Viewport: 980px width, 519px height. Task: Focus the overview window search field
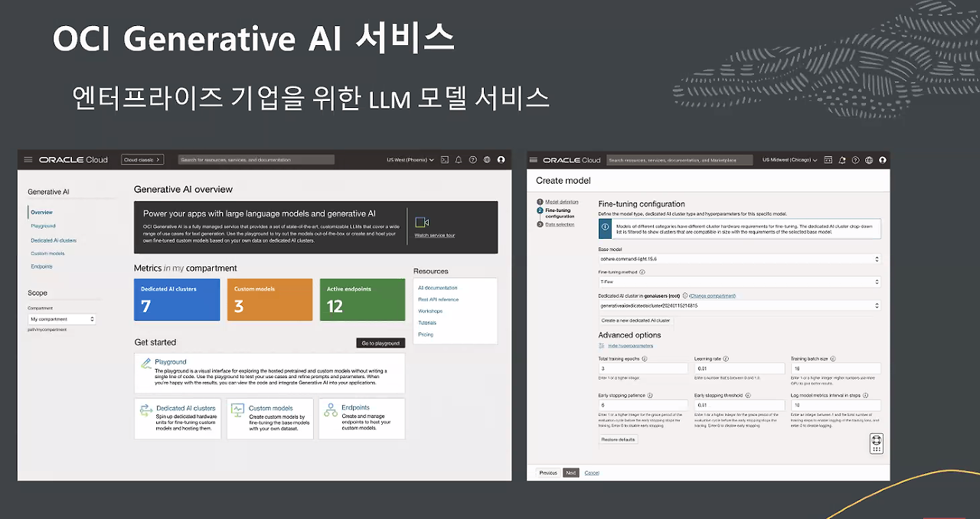pos(256,160)
